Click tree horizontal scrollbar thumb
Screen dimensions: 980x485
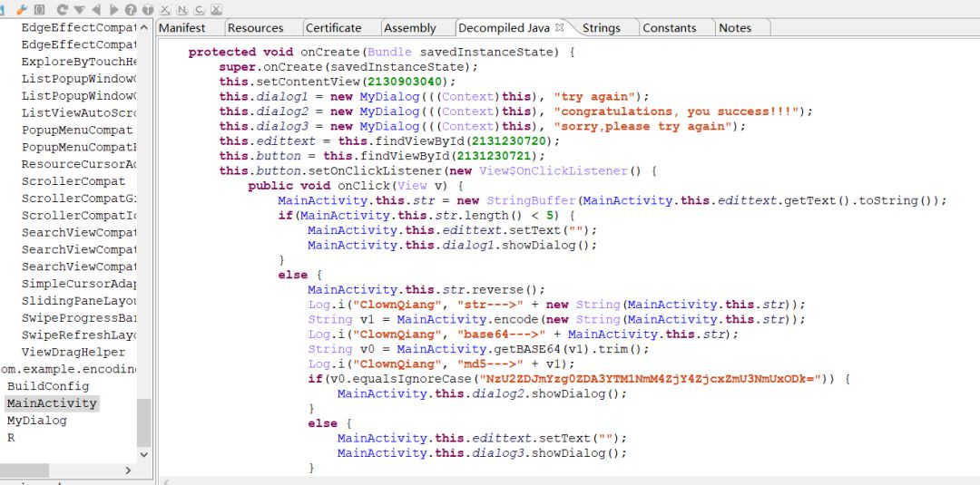click(24, 470)
